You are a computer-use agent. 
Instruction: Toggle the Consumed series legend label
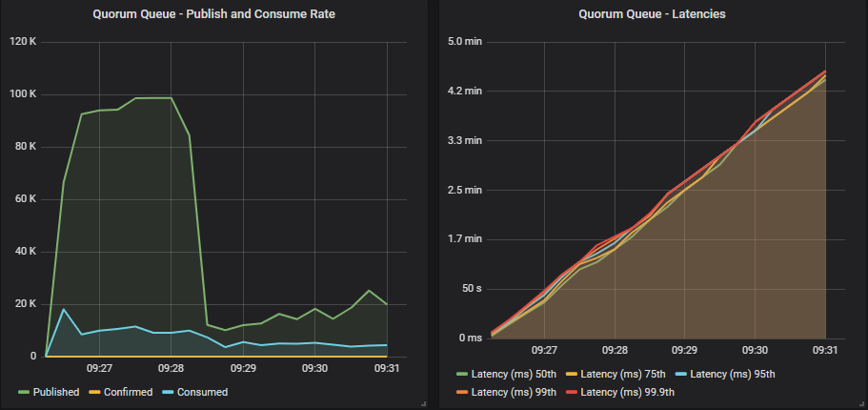pos(201,392)
